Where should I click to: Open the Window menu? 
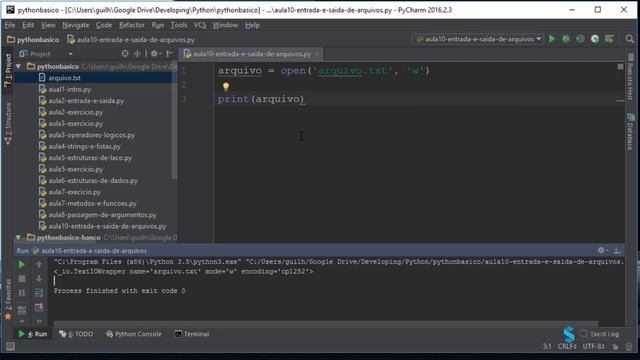(225, 25)
